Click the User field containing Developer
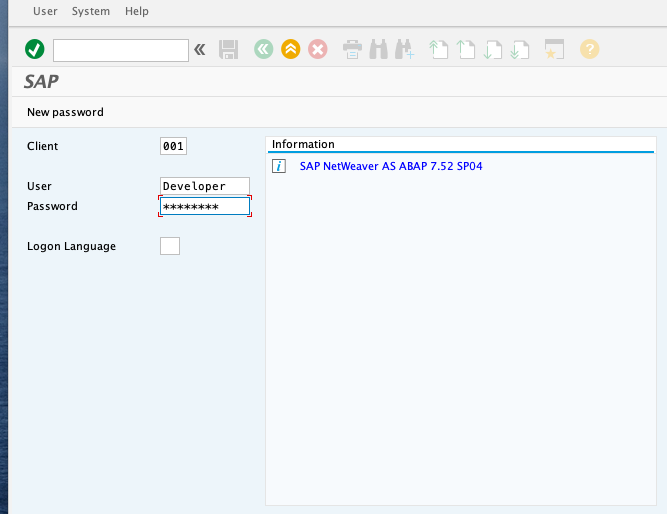Image resolution: width=667 pixels, height=514 pixels. click(205, 186)
